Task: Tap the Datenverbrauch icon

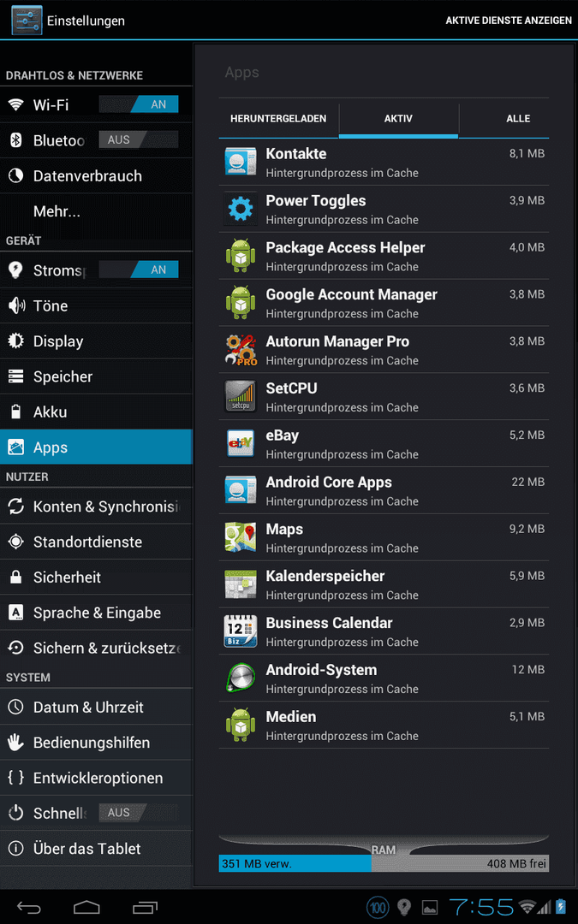Action: point(16,175)
